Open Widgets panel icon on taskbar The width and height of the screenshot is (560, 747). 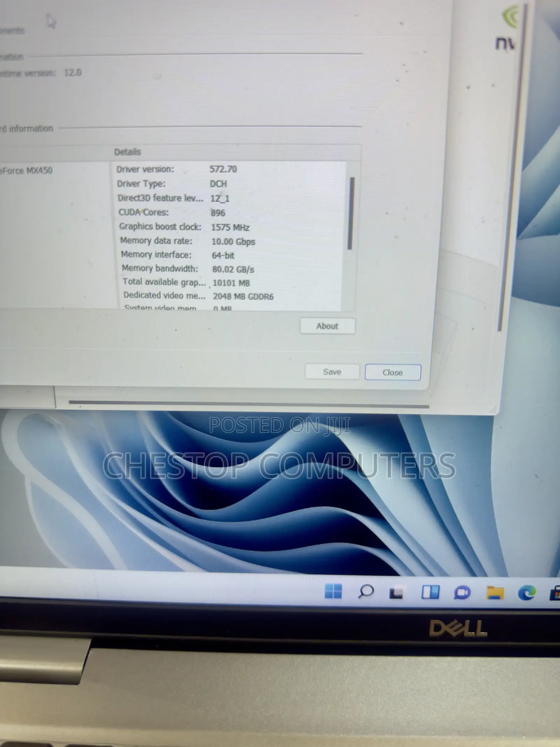(430, 592)
